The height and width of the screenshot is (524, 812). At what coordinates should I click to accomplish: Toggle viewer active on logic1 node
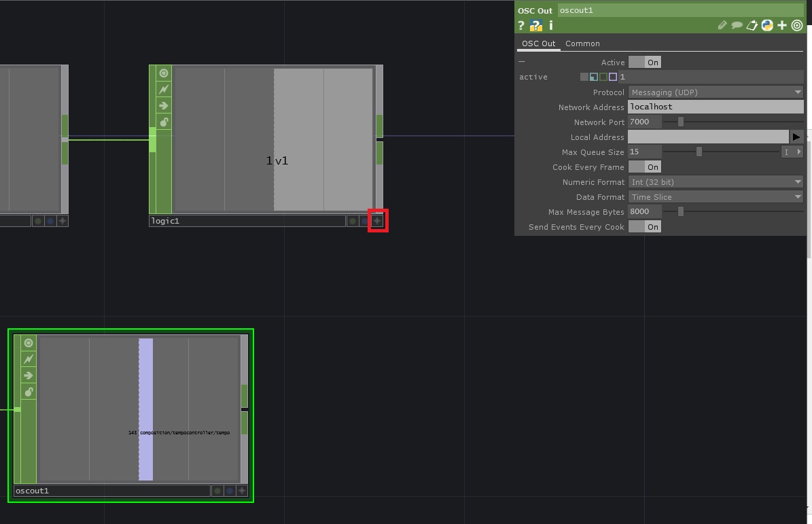tap(164, 73)
